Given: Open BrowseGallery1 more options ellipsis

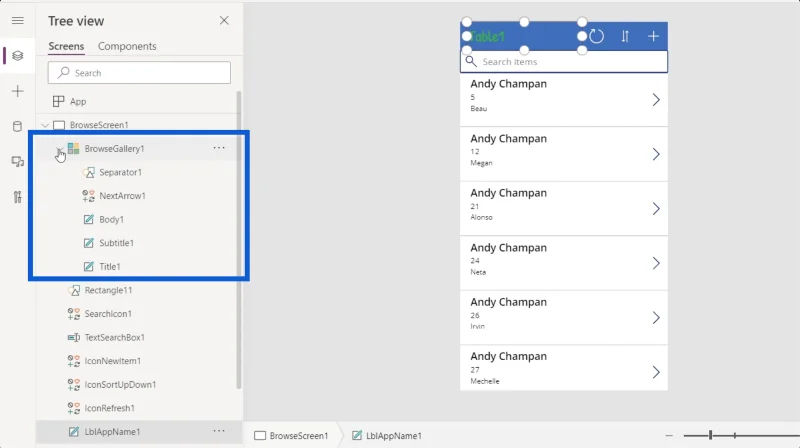Looking at the screenshot, I should pos(219,148).
